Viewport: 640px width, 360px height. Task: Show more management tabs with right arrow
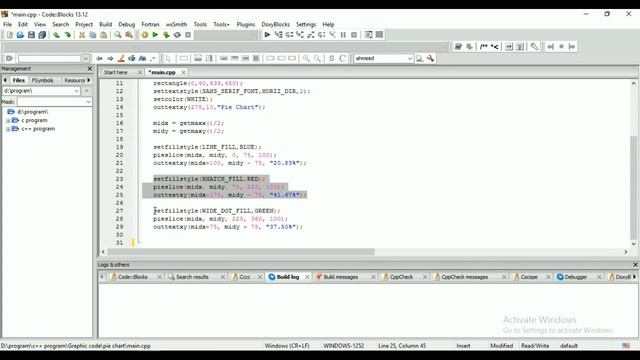coord(89,80)
